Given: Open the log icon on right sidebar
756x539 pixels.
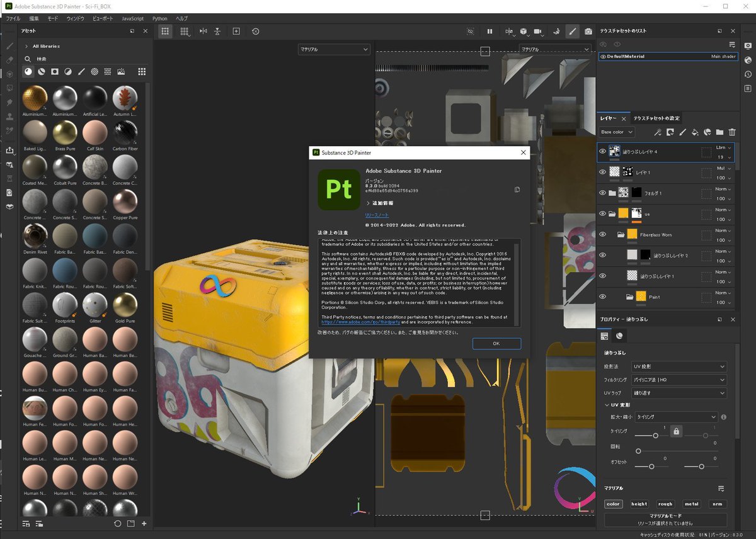Looking at the screenshot, I should 748,89.
